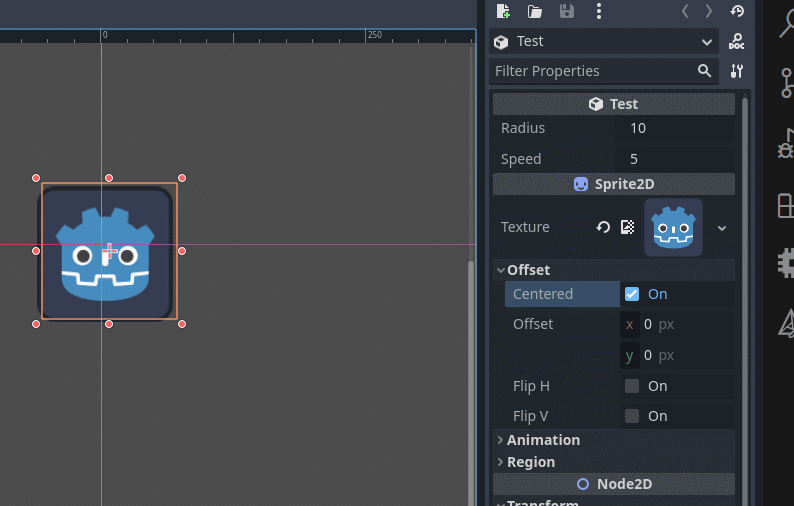Screen dimensions: 794x506
Task: Expand the Region section
Action: click(x=614, y=462)
